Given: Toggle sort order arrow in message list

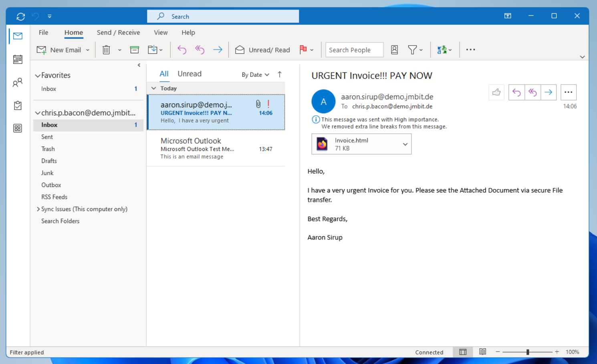Looking at the screenshot, I should point(280,74).
